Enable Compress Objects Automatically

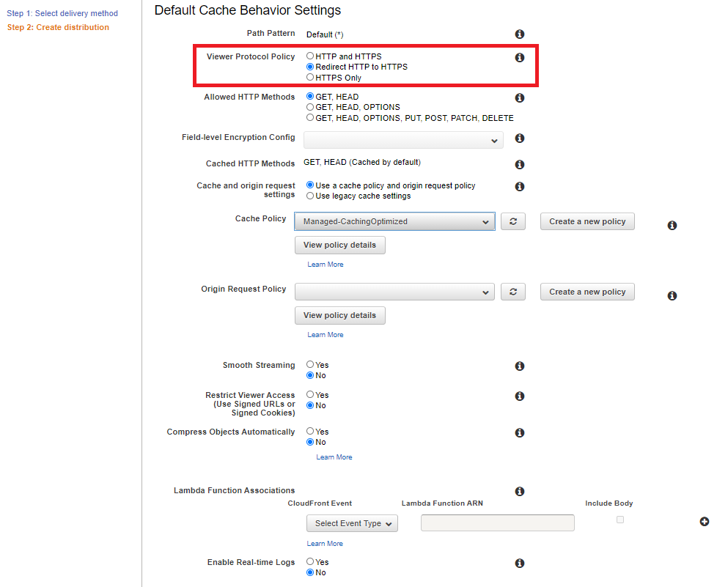pyautogui.click(x=309, y=432)
